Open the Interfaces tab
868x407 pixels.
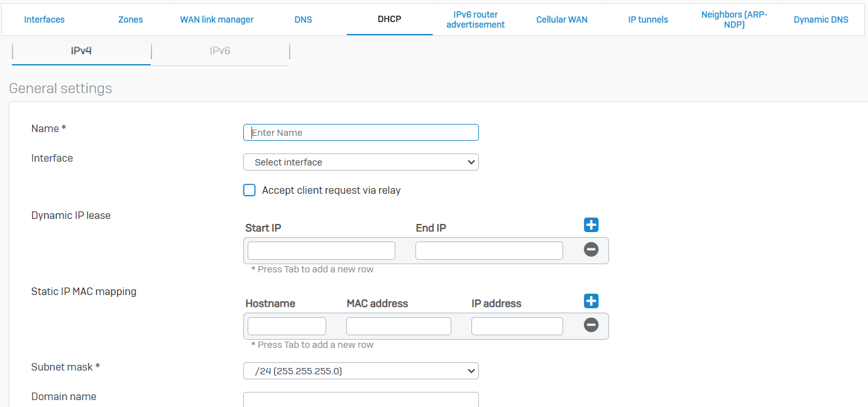[x=44, y=20]
